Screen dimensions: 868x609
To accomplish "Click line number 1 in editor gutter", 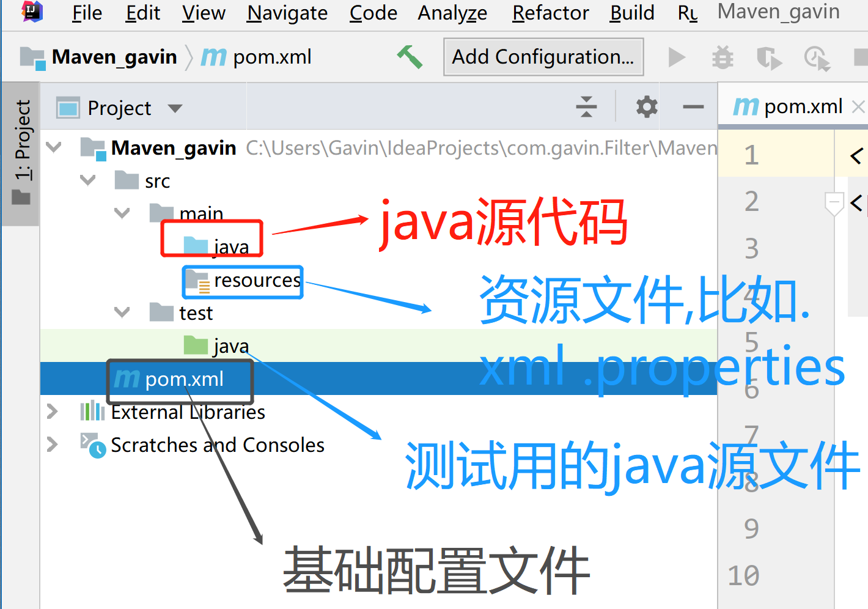I will [x=751, y=155].
